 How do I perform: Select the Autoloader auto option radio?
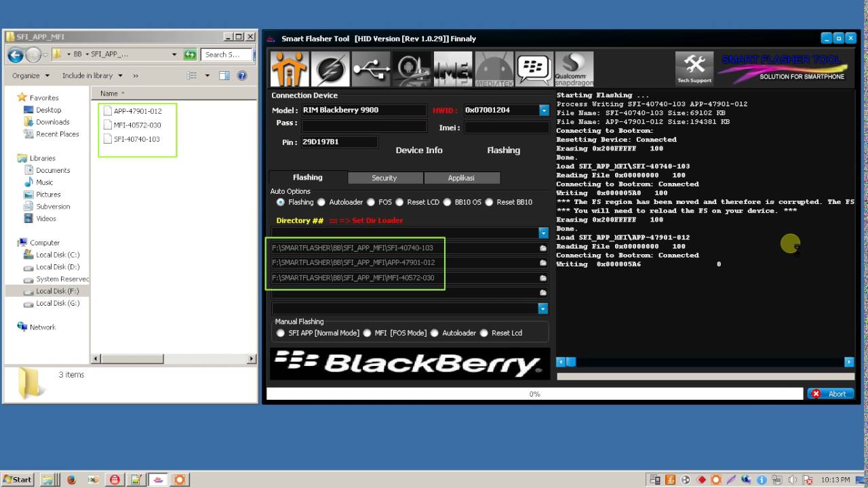[x=321, y=202]
